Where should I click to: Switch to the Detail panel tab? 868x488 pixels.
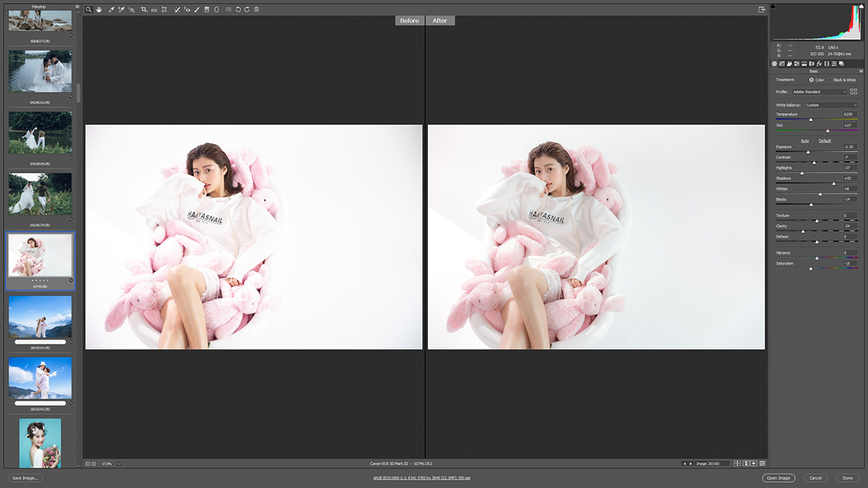[x=790, y=63]
